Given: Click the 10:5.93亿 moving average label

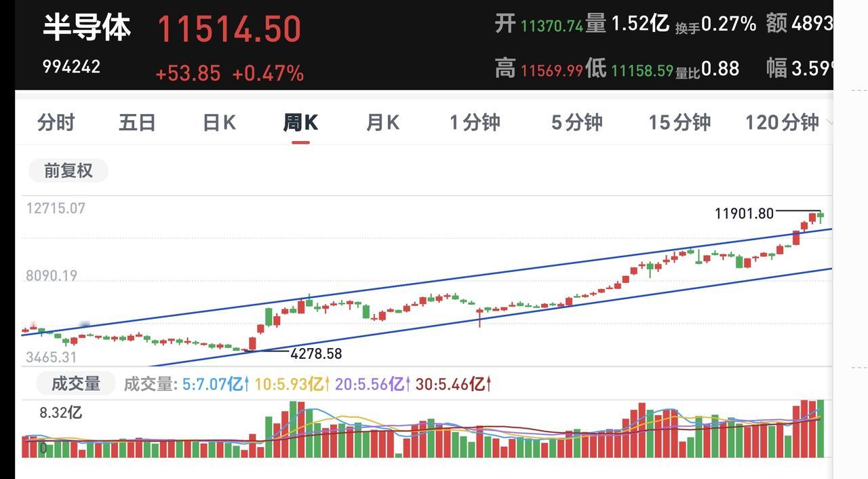Looking at the screenshot, I should [x=292, y=384].
